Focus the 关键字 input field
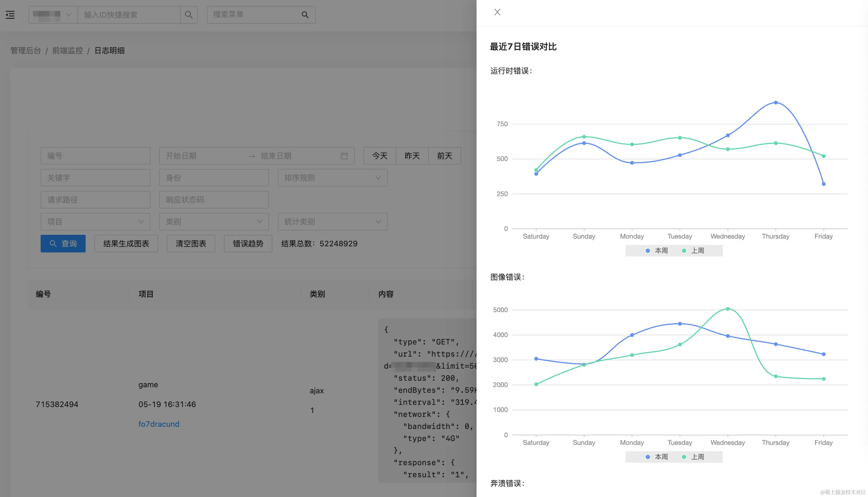Screen dimensions: 868x497 point(95,178)
